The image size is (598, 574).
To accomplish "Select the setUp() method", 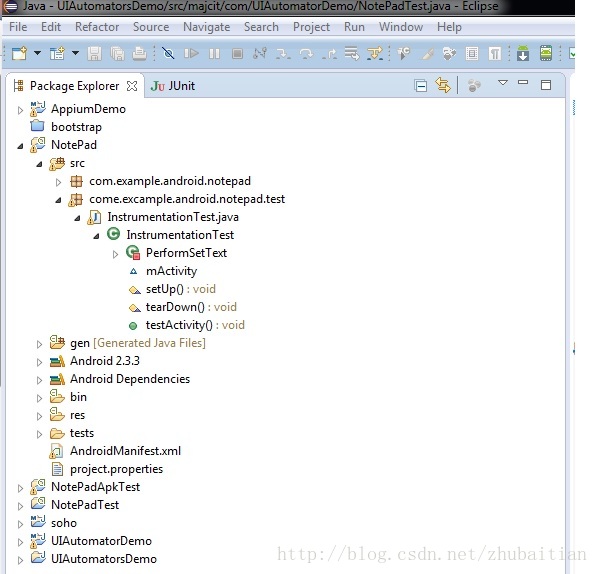I will [x=180, y=289].
